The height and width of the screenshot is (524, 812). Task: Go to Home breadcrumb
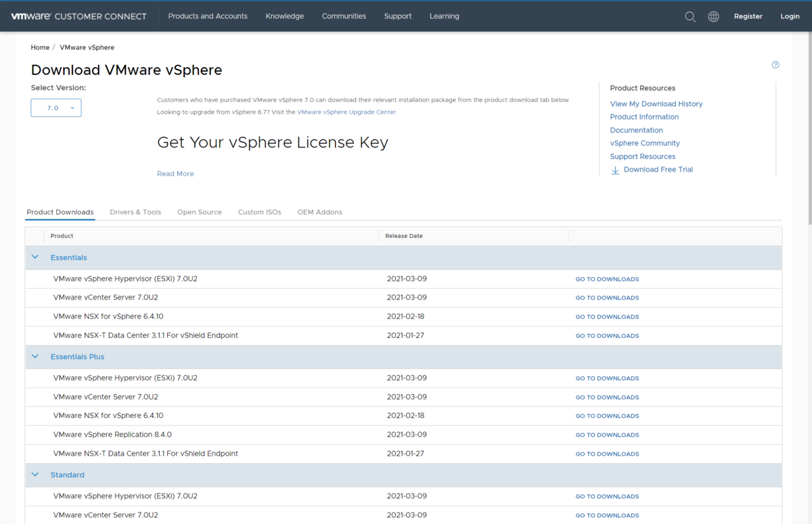(x=40, y=47)
